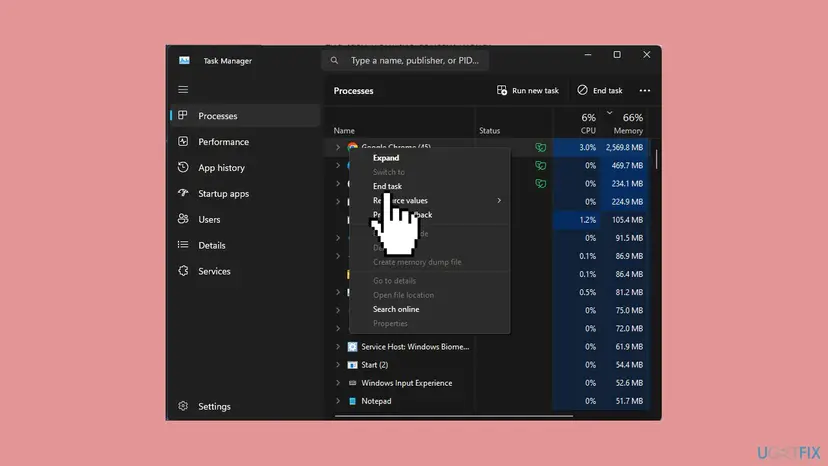This screenshot has height=466, width=828.
Task: Sort by the Status column header
Action: coord(490,131)
